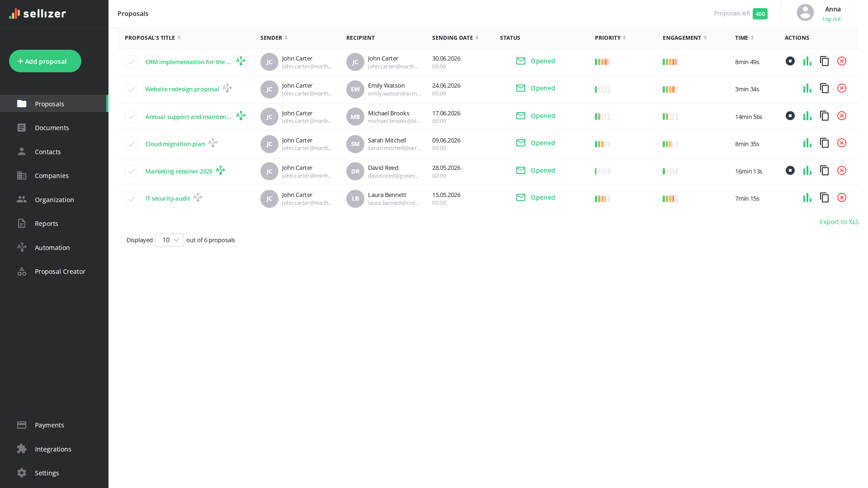Click the Add proposal button
The height and width of the screenshot is (488, 868).
45,61
